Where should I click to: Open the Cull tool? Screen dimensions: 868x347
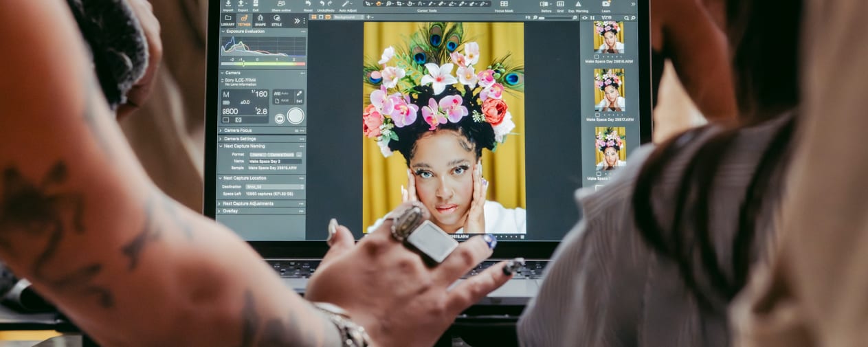coord(256,3)
